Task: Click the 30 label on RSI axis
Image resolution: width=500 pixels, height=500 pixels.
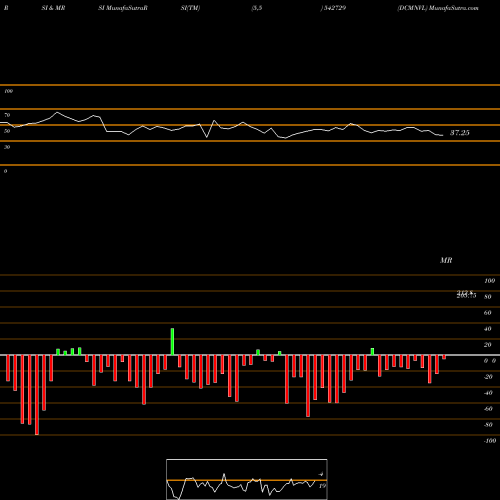Action: 7,147
